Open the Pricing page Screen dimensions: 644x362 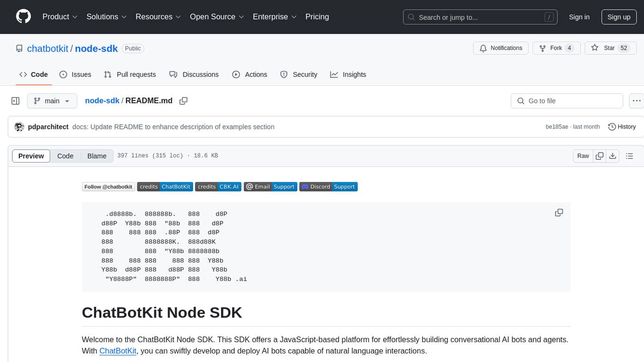click(317, 17)
